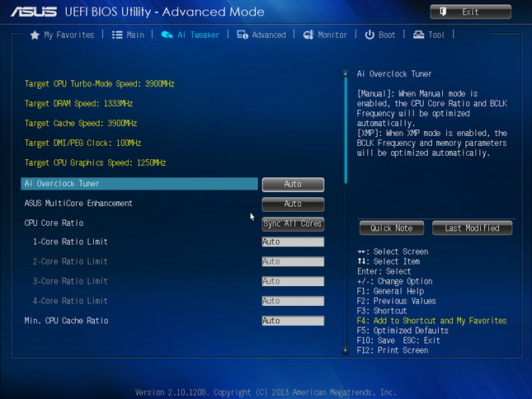Open Quick Note

click(392, 228)
